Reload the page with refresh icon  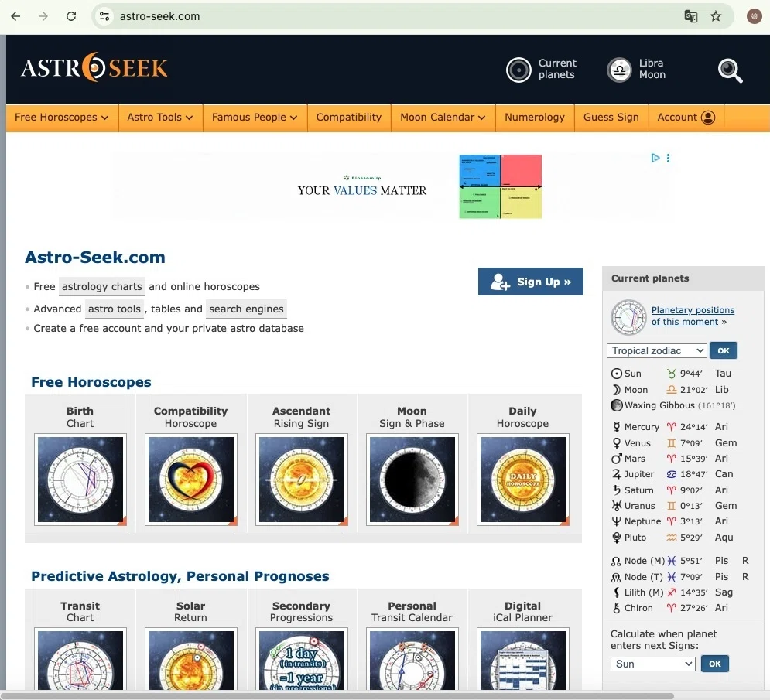pyautogui.click(x=71, y=16)
